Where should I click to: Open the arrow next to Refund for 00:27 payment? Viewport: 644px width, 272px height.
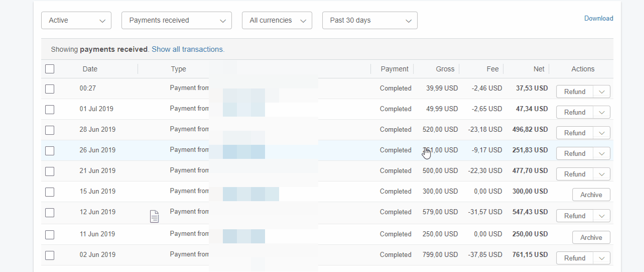coord(602,92)
